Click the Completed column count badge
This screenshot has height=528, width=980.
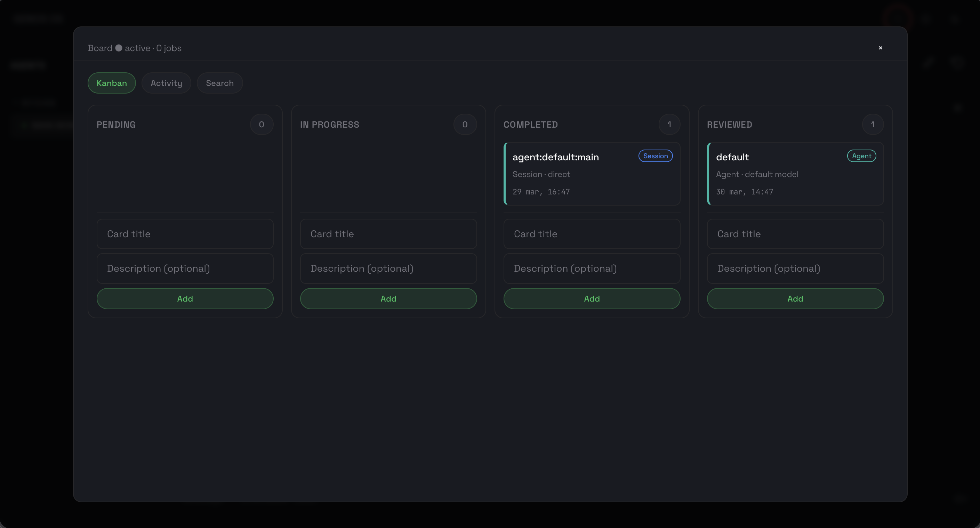[x=669, y=125]
